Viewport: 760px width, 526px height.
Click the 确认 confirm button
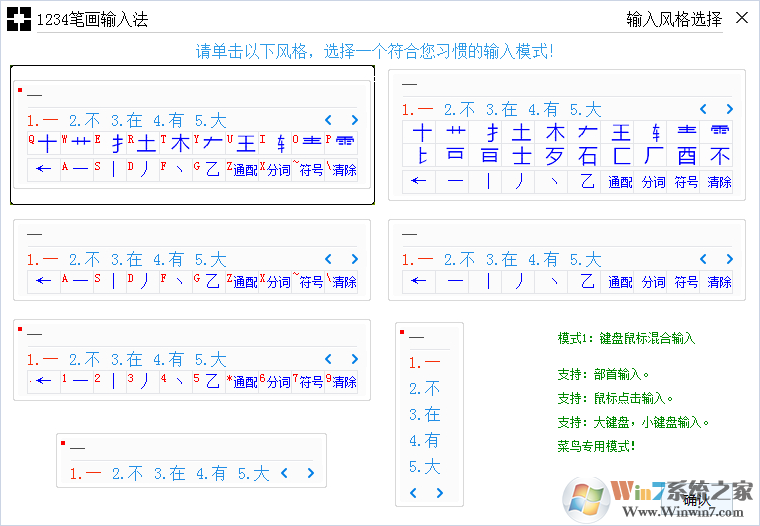[x=697, y=500]
